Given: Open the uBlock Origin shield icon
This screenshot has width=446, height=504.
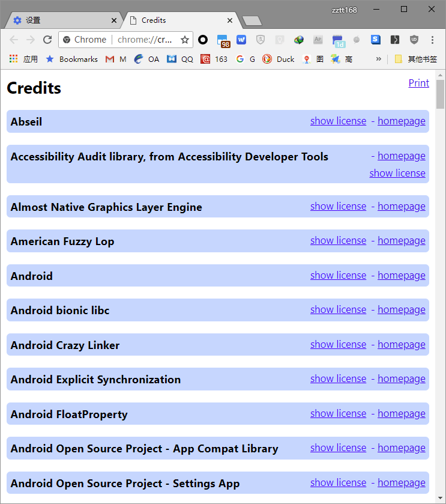Looking at the screenshot, I should click(414, 40).
